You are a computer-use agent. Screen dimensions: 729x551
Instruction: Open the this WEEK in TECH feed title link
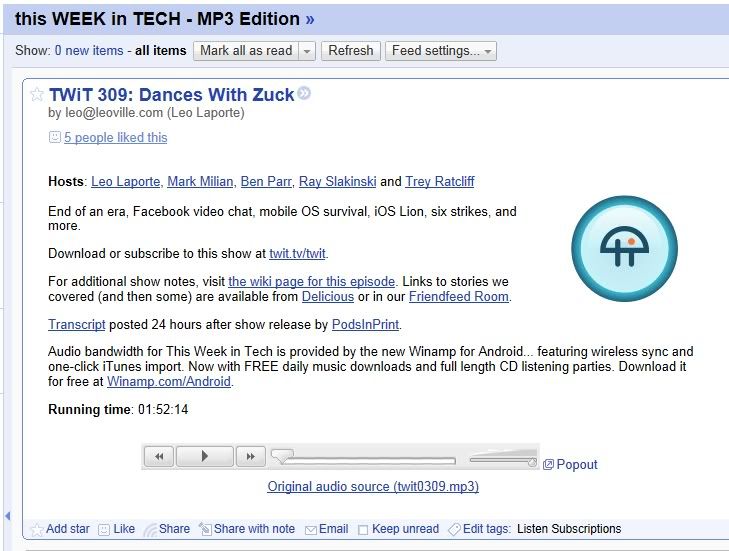[x=165, y=19]
